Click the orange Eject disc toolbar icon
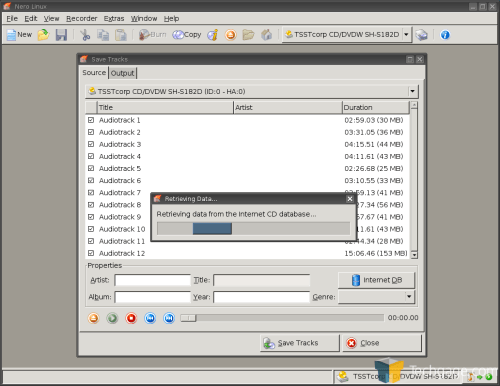This screenshot has width=500, height=386. coord(230,35)
